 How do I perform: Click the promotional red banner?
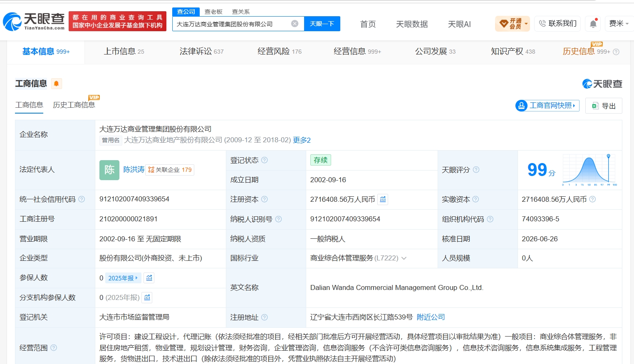pyautogui.click(x=117, y=21)
